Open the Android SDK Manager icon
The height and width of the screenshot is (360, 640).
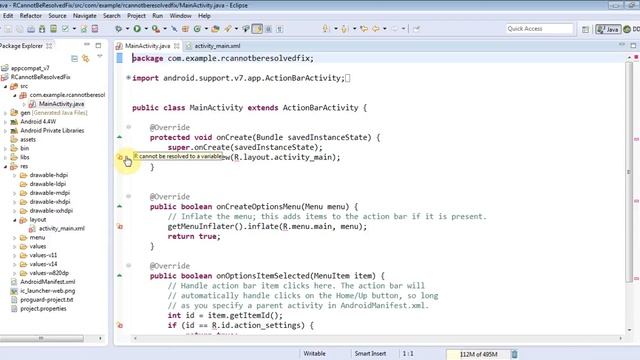tap(42, 29)
